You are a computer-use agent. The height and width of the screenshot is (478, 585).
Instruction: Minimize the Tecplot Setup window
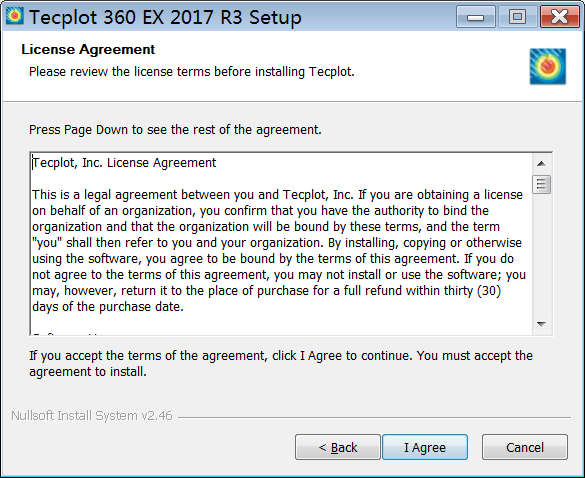click(476, 17)
